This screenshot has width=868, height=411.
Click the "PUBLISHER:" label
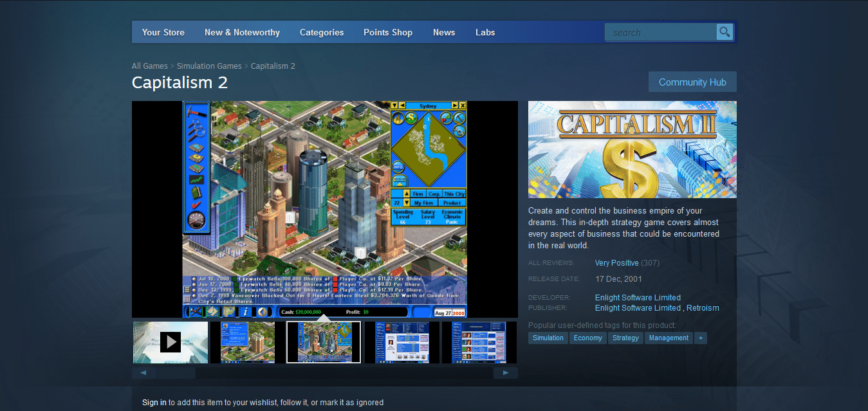click(548, 308)
